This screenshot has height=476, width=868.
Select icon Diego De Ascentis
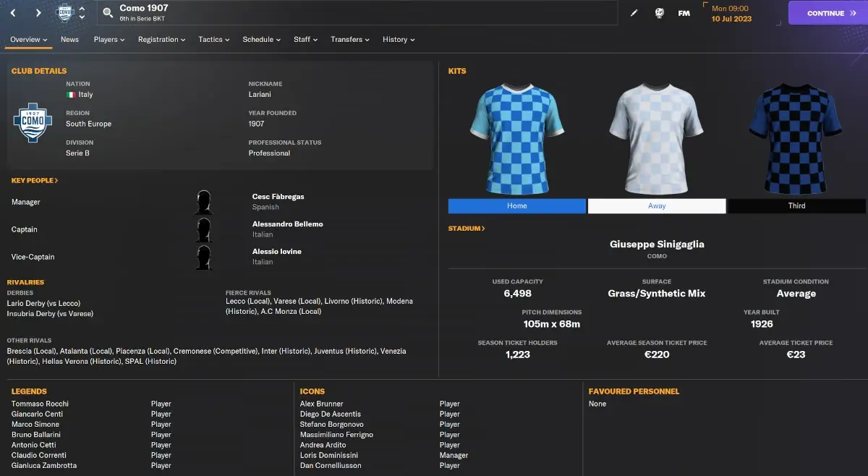click(x=331, y=415)
